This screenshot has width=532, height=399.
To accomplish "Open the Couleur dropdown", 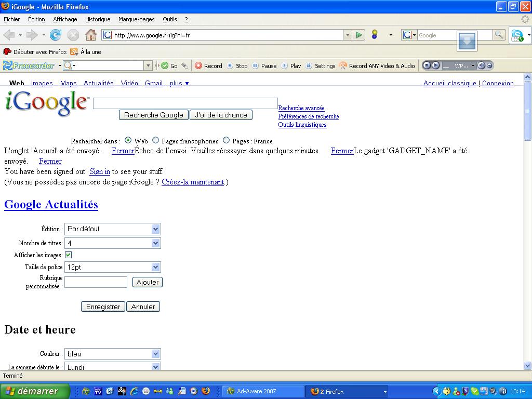I will pyautogui.click(x=113, y=354).
